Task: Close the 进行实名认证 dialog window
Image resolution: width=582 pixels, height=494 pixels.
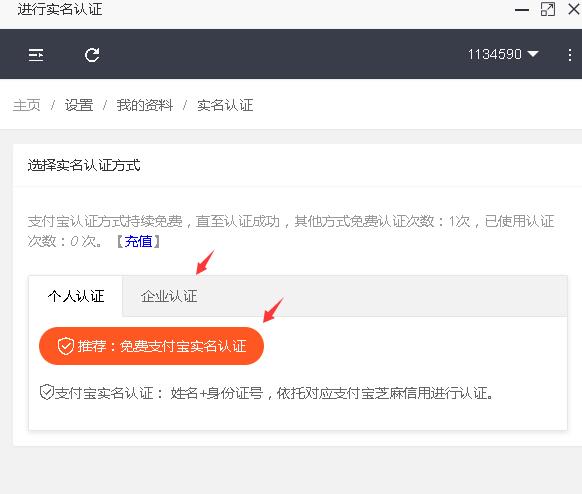Action: click(574, 9)
